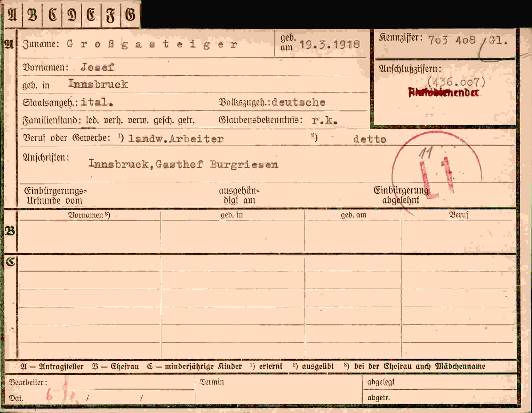Click the 'Staatsangeh.:' label
This screenshot has width=532, height=413.
tap(50, 102)
